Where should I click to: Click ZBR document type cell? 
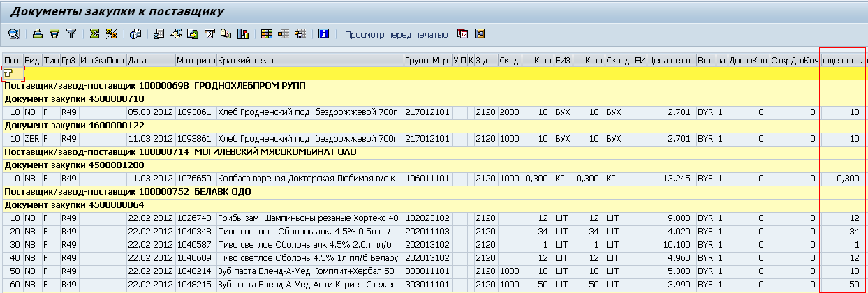coord(32,139)
